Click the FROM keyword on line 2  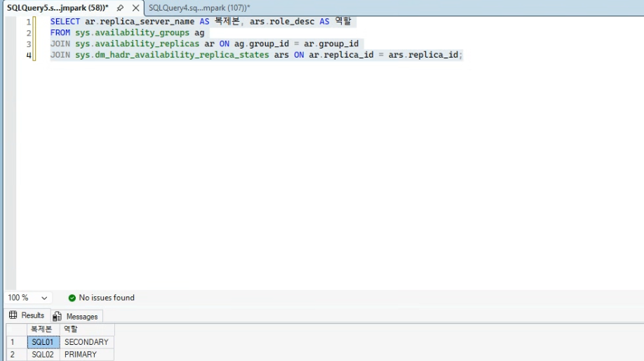point(60,32)
